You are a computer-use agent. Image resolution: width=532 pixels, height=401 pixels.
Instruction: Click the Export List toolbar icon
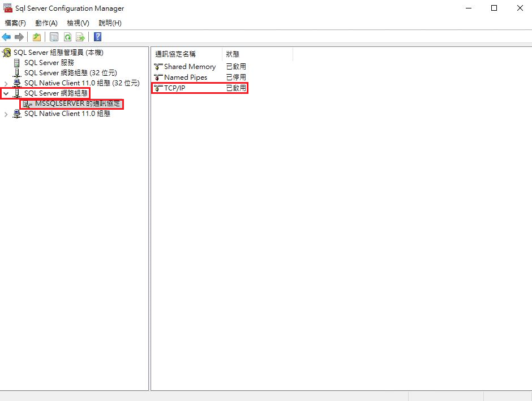[x=80, y=37]
